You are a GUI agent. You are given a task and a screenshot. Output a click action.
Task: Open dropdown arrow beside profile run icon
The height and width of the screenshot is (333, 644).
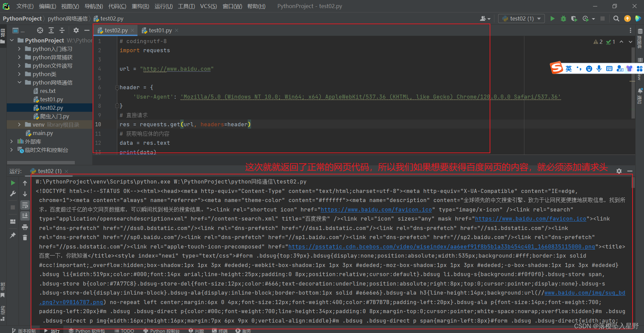pyautogui.click(x=593, y=19)
